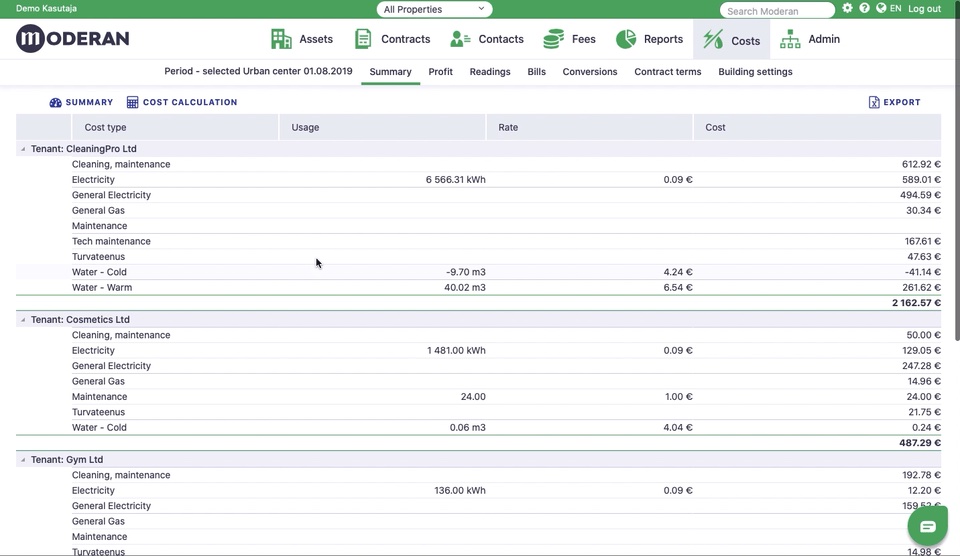The height and width of the screenshot is (556, 960).
Task: Collapse the Tenant: Gym Ltd group
Action: coord(23,460)
